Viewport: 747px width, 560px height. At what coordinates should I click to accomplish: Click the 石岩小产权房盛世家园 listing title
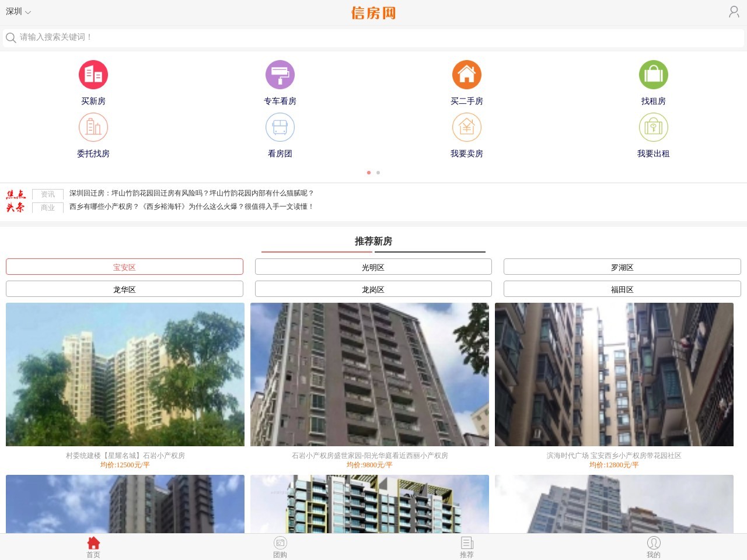[x=369, y=456]
